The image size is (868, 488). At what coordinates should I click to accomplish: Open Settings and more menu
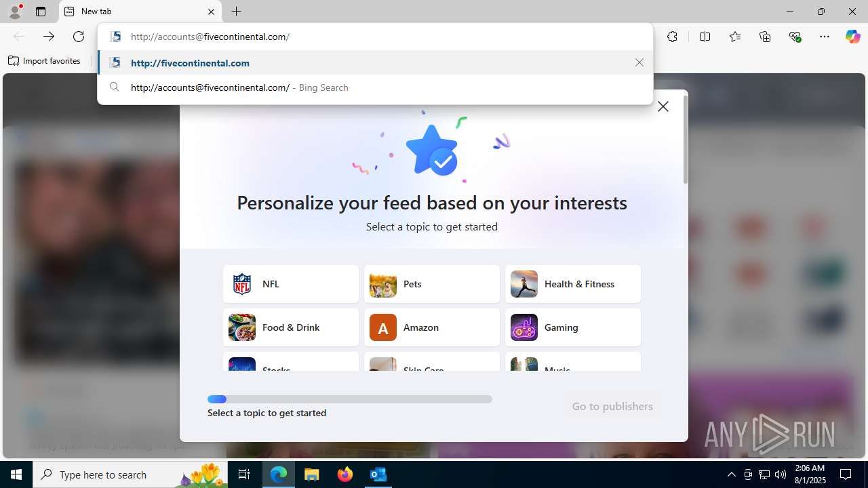point(825,37)
